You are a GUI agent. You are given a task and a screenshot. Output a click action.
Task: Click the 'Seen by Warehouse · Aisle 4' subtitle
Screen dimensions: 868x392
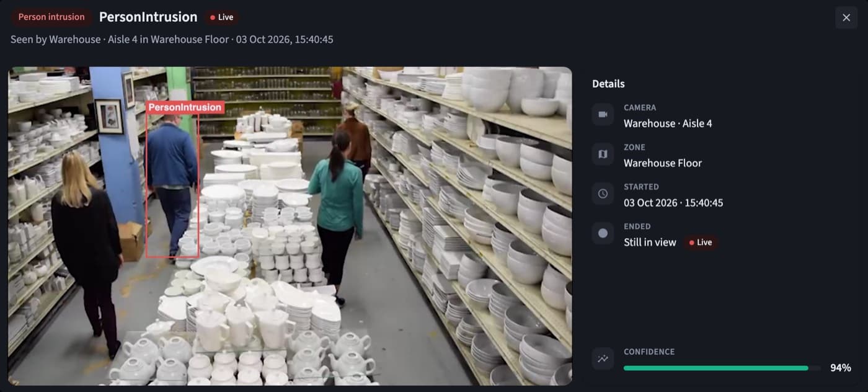(x=172, y=39)
